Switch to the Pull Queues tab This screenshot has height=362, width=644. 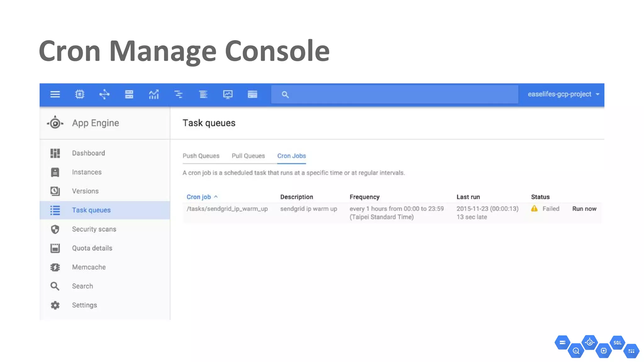pyautogui.click(x=248, y=156)
